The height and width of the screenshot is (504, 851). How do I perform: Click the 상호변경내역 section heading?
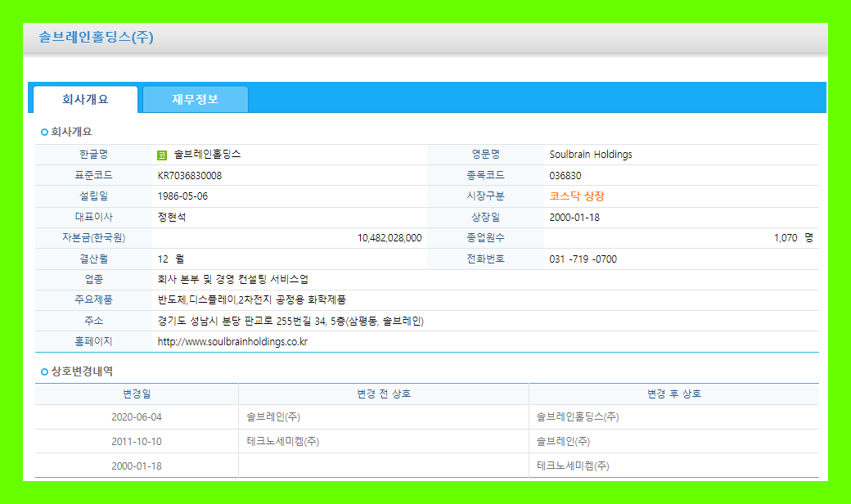pyautogui.click(x=82, y=371)
